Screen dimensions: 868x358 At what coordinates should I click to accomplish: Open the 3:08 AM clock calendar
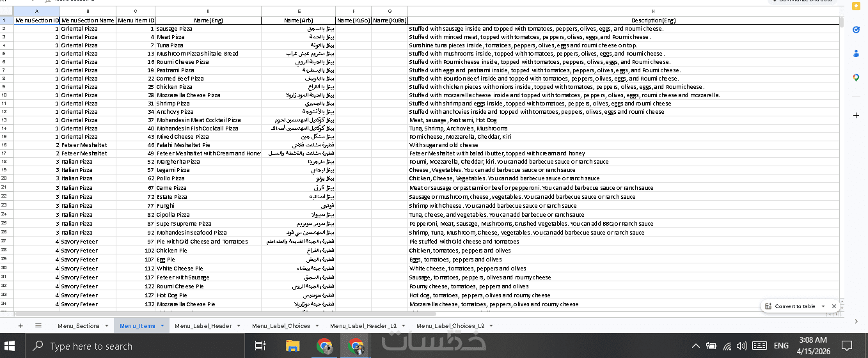coord(815,346)
